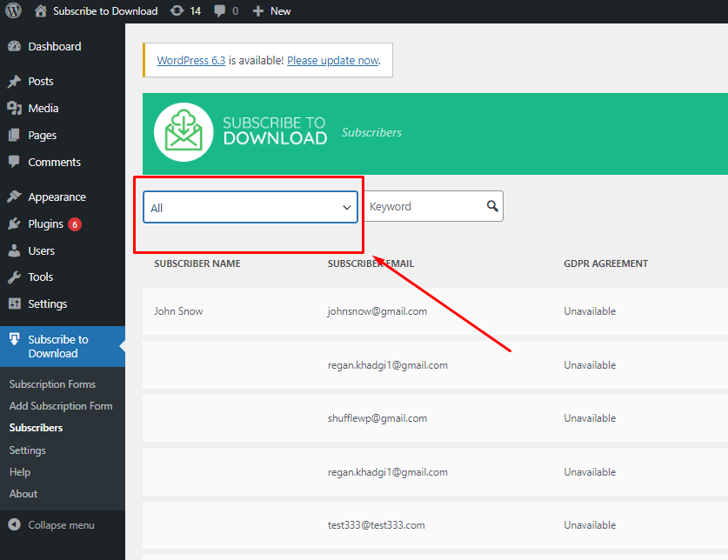Image resolution: width=728 pixels, height=560 pixels.
Task: Click Unavailable in shufflewp@gmail.com row
Action: click(590, 418)
